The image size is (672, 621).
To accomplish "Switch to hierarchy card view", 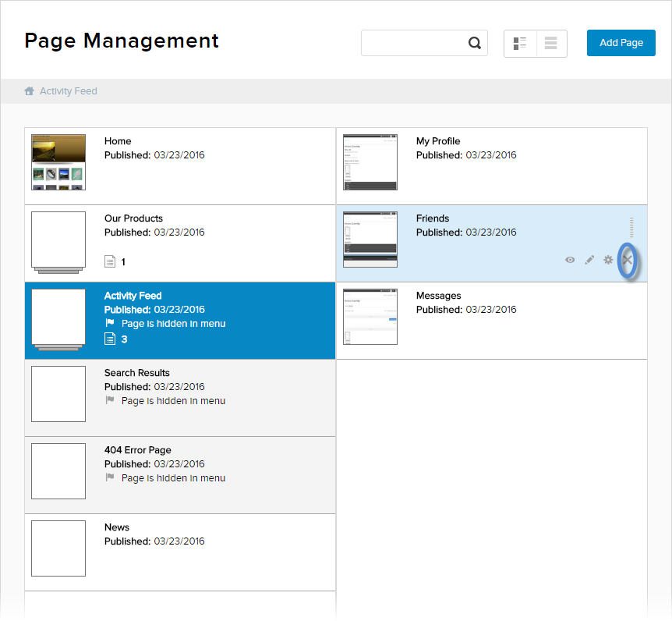I will pyautogui.click(x=520, y=44).
